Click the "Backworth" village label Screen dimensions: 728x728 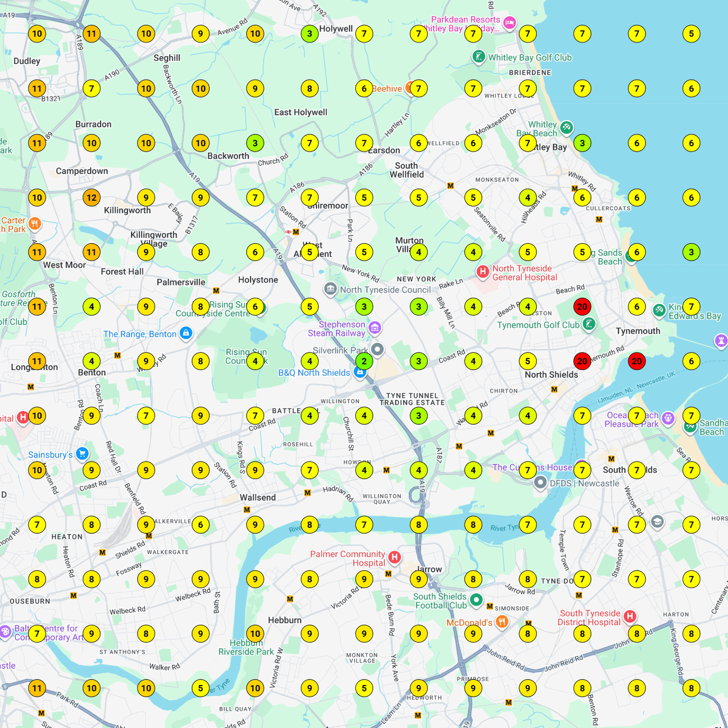tap(228, 156)
